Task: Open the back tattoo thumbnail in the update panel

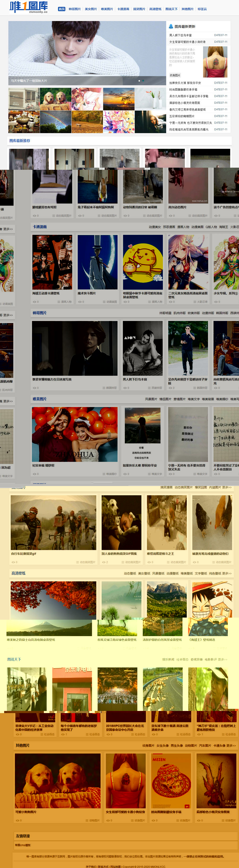Action: (x=215, y=62)
